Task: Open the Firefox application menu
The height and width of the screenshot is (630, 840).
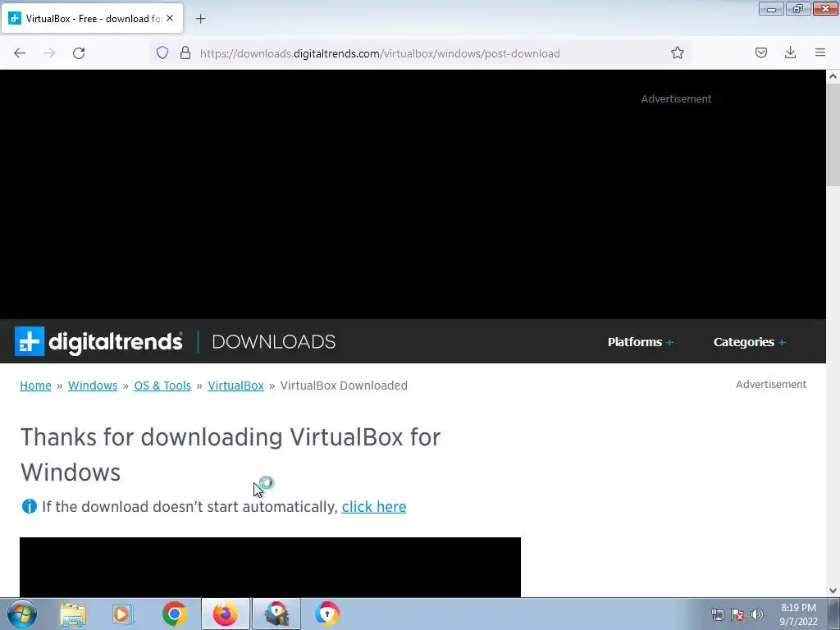Action: click(x=820, y=52)
